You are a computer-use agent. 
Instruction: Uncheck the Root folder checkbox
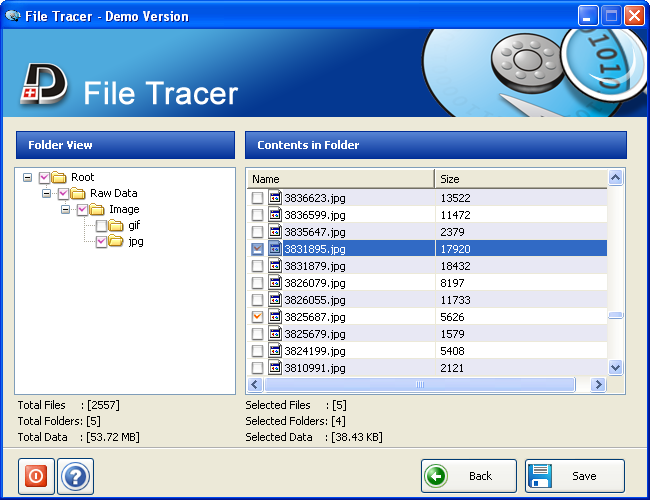44,178
